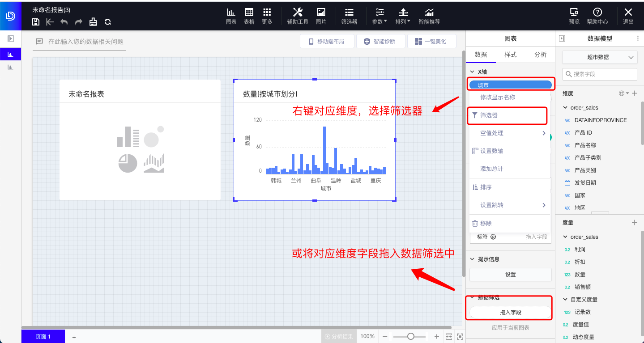Click the format brush clear icon
Image resolution: width=644 pixels, height=343 pixels.
coord(93,21)
